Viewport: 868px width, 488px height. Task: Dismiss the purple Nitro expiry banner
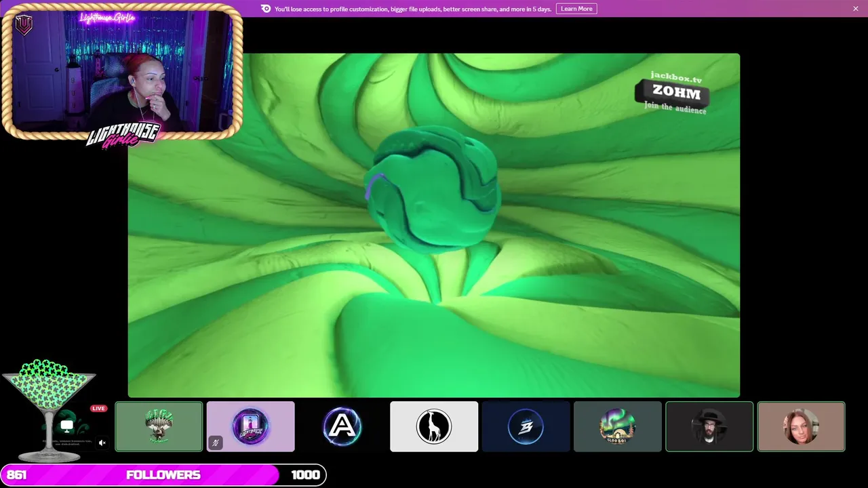(x=856, y=9)
